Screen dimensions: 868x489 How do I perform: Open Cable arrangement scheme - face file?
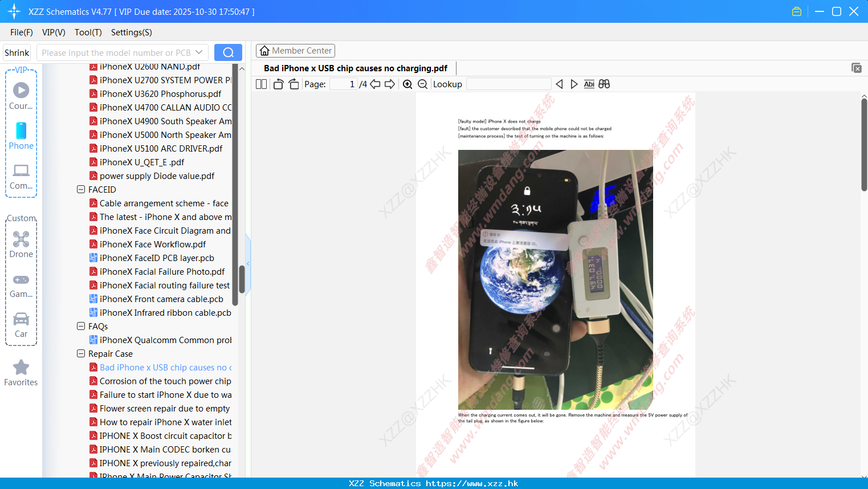point(159,203)
